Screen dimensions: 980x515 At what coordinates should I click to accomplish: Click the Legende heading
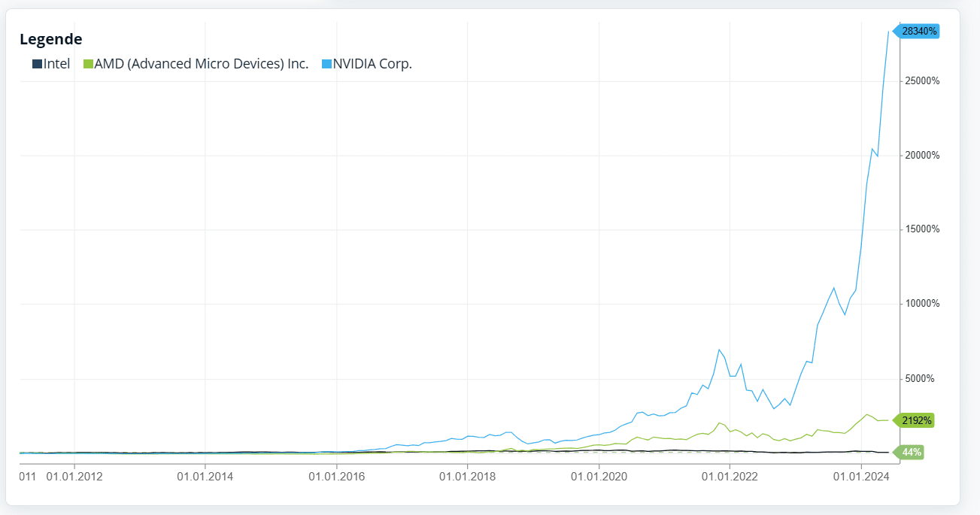(51, 39)
